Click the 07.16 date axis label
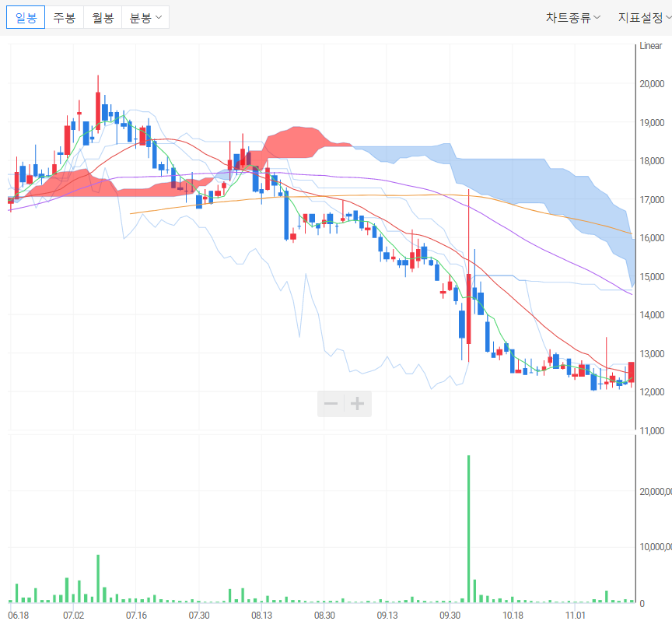Screen dimensions: 672x628 click(136, 615)
